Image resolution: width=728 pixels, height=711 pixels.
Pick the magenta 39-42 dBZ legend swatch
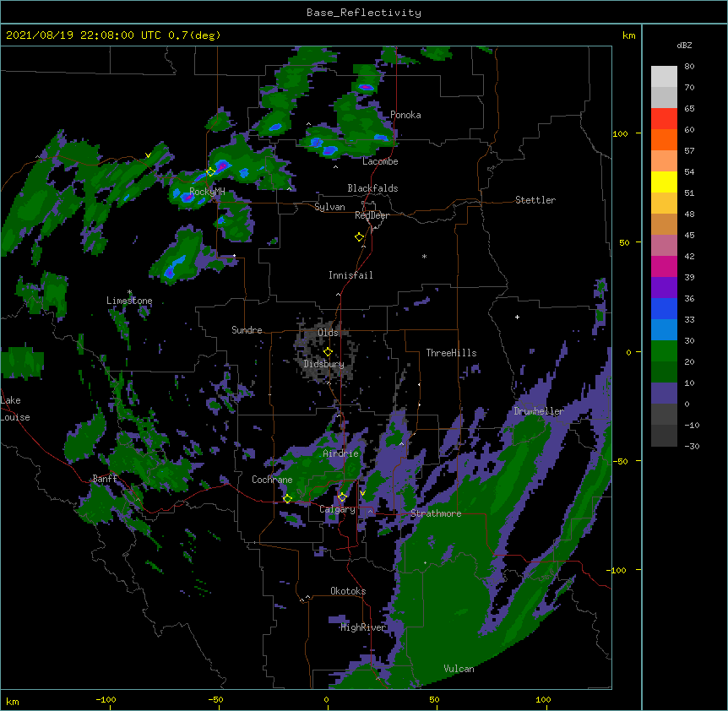[664, 266]
